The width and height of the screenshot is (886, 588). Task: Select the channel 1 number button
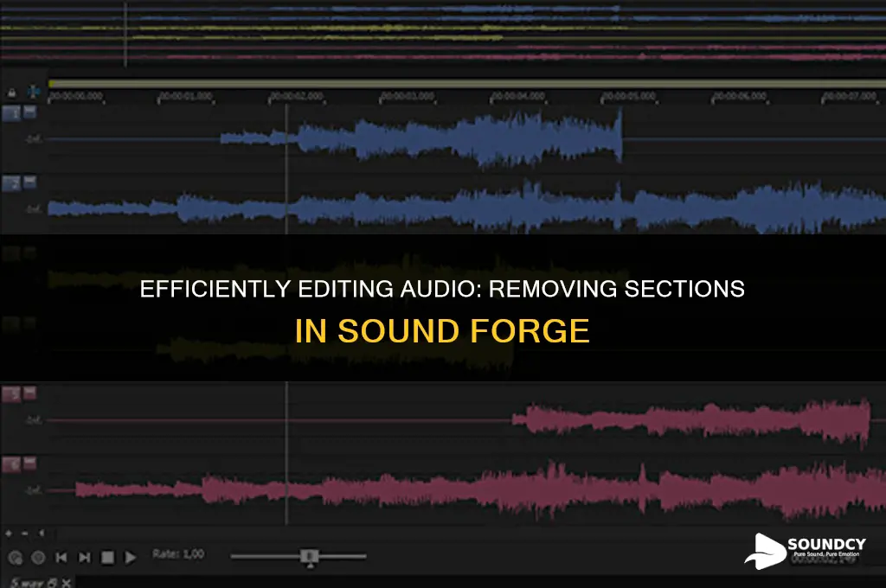tap(12, 113)
